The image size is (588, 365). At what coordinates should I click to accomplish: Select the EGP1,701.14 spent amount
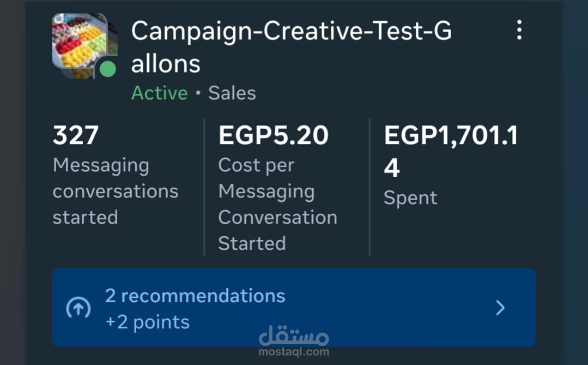point(451,151)
